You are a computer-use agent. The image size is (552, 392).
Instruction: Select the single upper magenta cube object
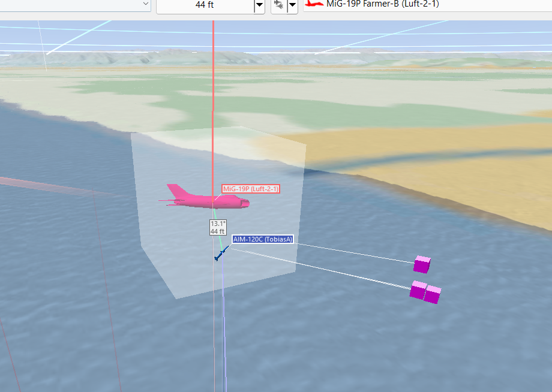tap(422, 264)
